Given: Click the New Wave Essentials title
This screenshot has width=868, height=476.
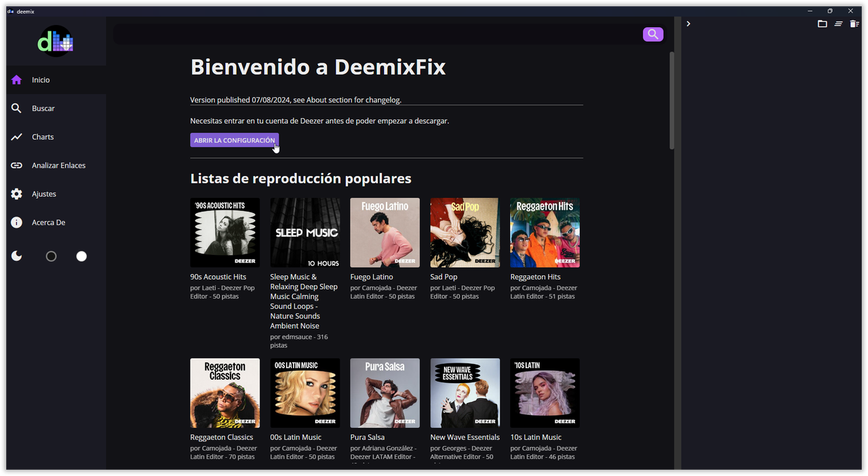Looking at the screenshot, I should [465, 438].
